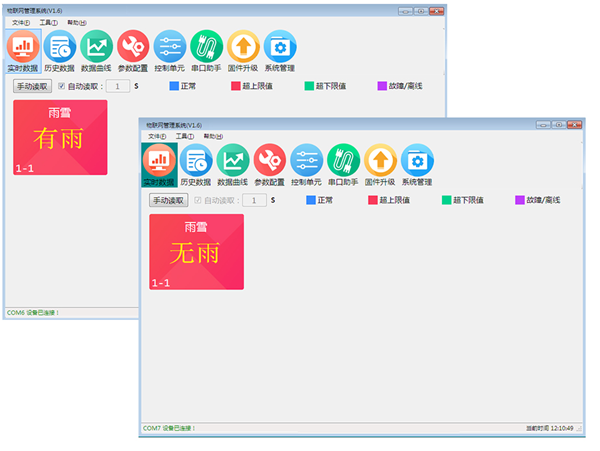Open 历史数据 in the front window toolbar
Screen dimensions: 600x451
coord(196,162)
